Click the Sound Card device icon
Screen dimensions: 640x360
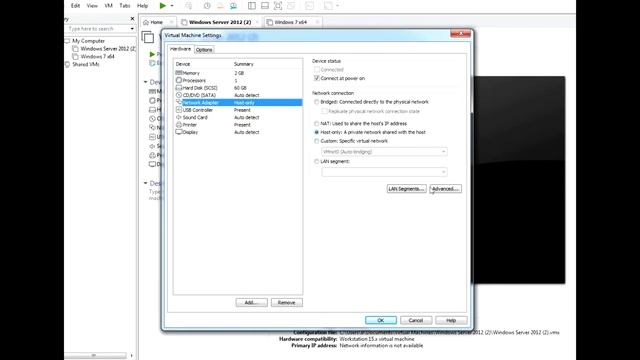pyautogui.click(x=179, y=117)
